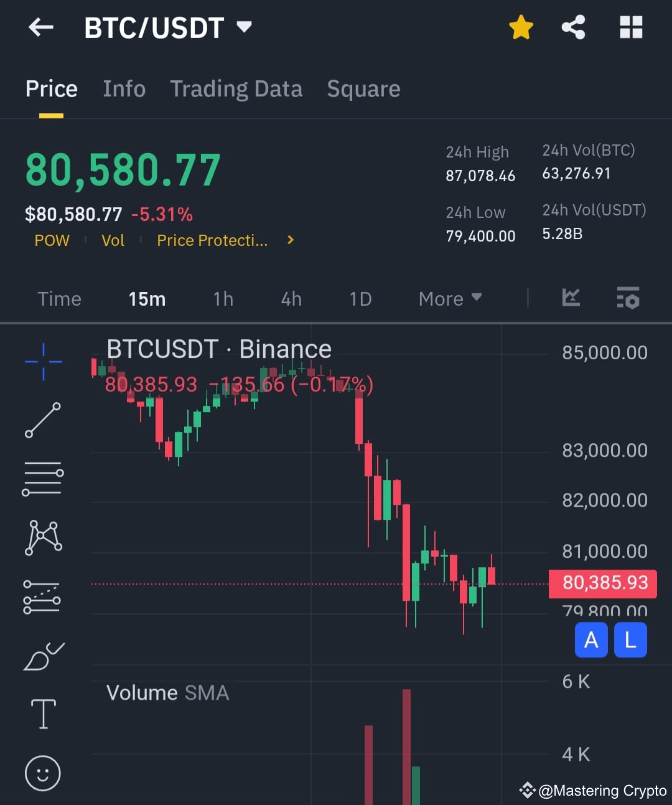Image resolution: width=672 pixels, height=805 pixels.
Task: Select the XABCD pattern tool
Action: tap(43, 537)
